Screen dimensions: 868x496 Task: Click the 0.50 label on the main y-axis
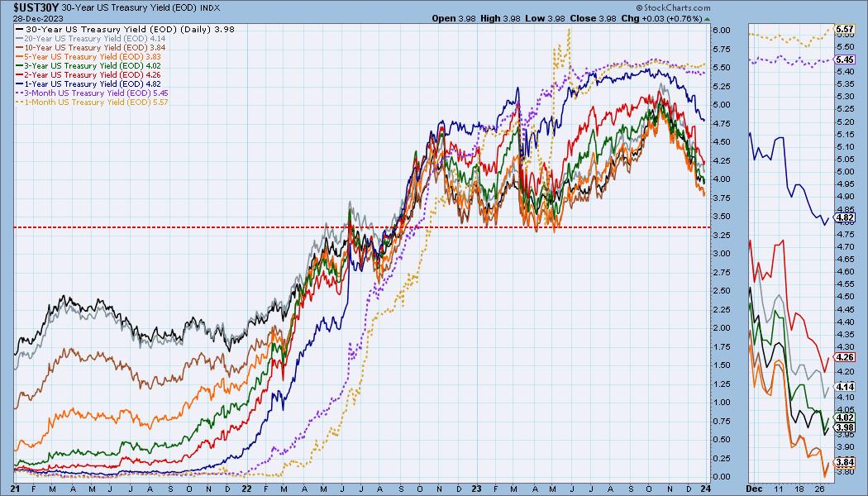point(722,439)
